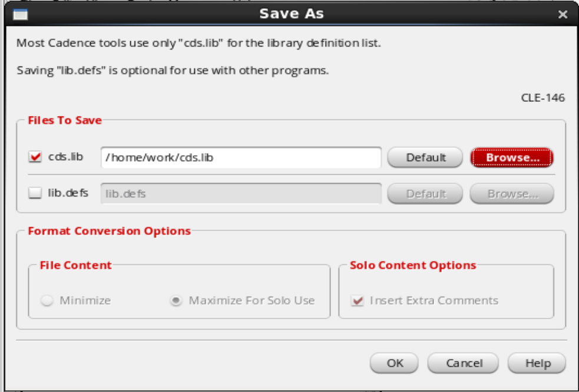Image resolution: width=579 pixels, height=392 pixels.
Task: Click the Save As title bar
Action: [291, 14]
